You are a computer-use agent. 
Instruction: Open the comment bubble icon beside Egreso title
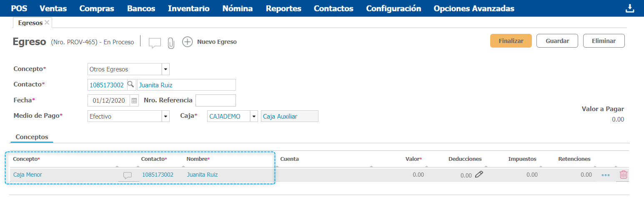pyautogui.click(x=155, y=43)
